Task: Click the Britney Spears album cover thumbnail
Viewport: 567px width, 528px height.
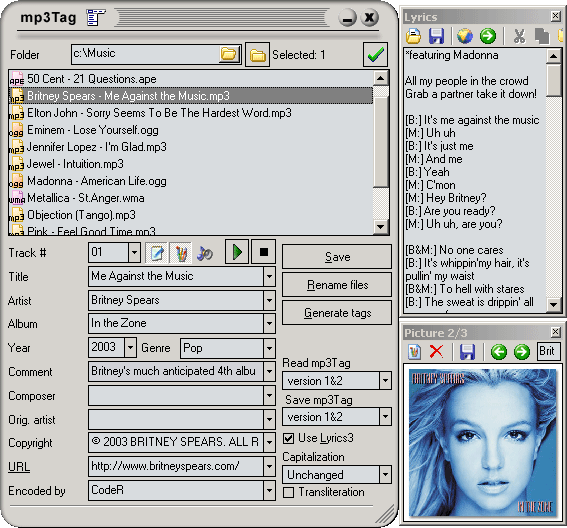Action: [482, 442]
